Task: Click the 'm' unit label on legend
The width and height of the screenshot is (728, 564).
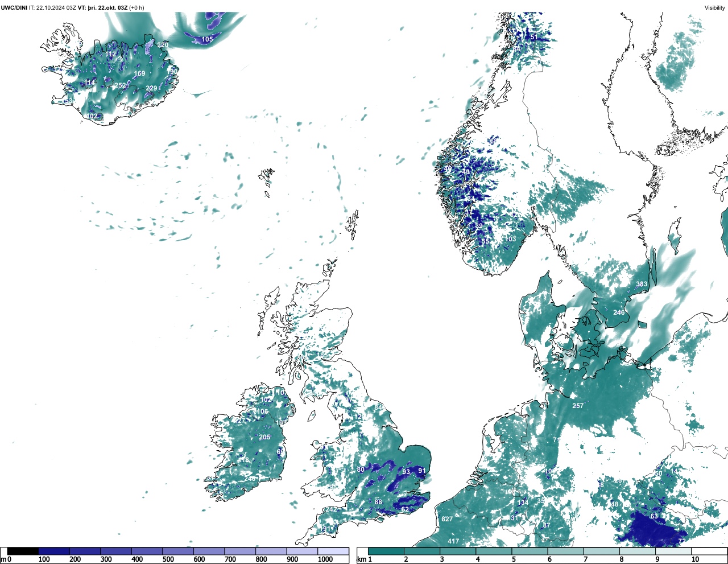Action: 3,559
